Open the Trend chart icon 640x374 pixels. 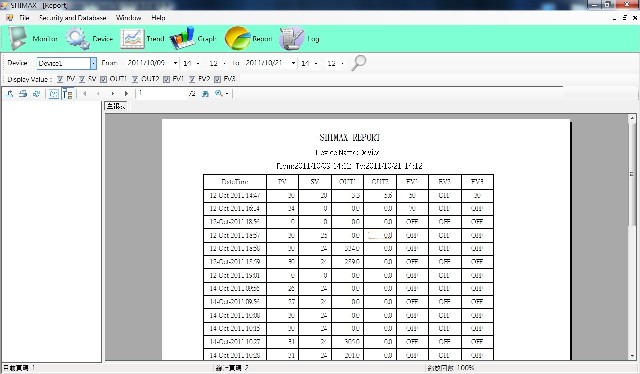point(132,38)
